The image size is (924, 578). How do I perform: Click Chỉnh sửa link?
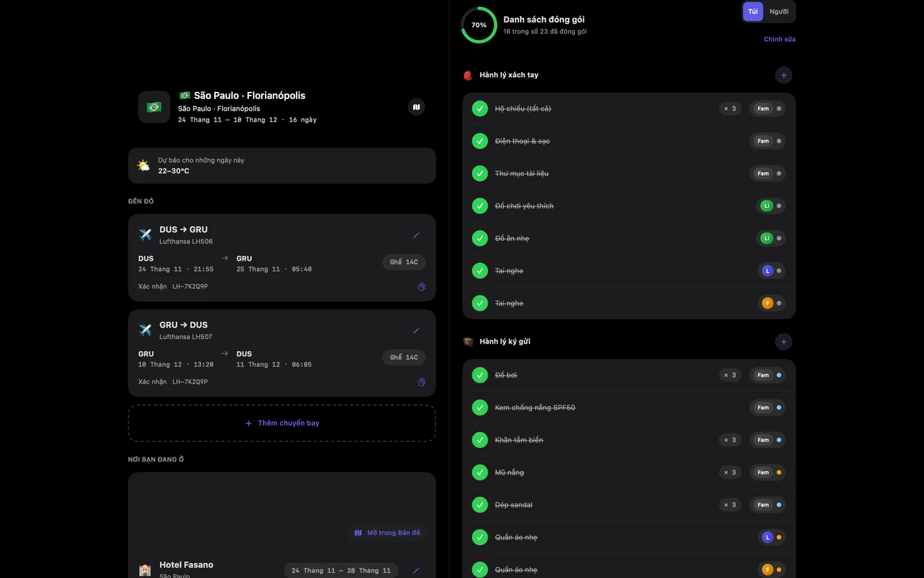coord(780,39)
